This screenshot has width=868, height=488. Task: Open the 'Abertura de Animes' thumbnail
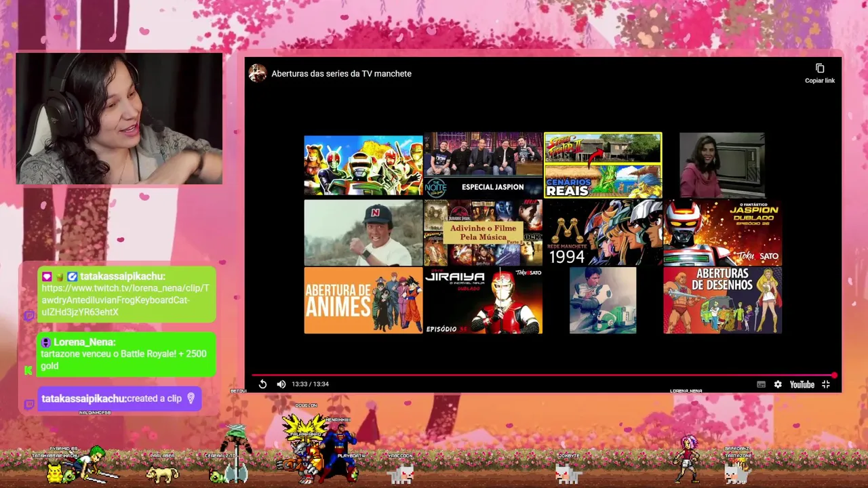363,300
